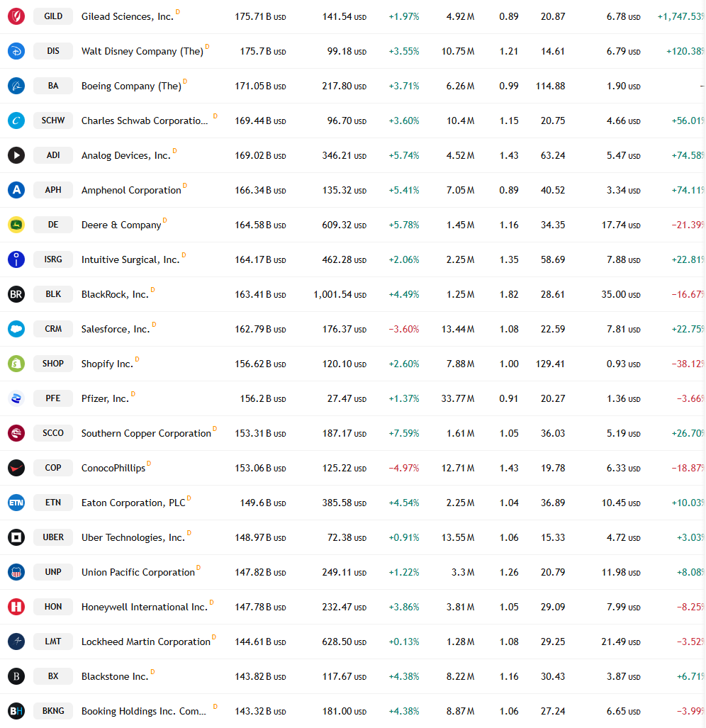Select the SCHW ticker badge
The image size is (706, 728).
click(53, 121)
